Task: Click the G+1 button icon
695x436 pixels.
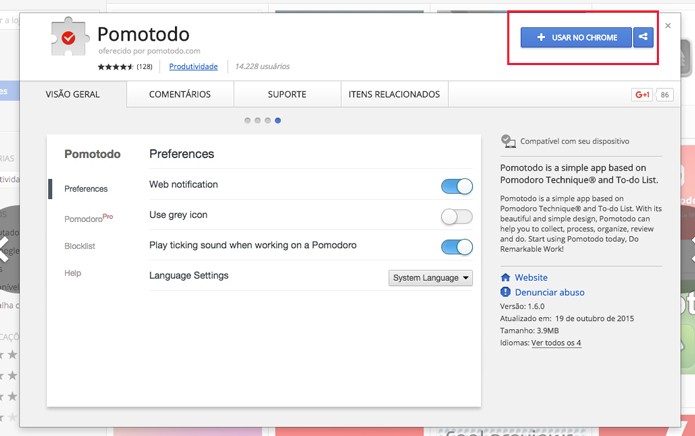Action: 642,94
